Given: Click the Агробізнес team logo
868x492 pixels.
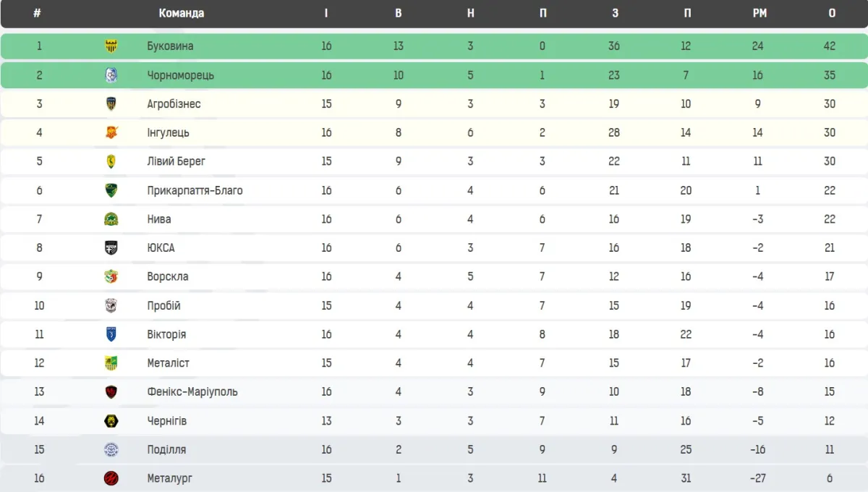Looking at the screenshot, I should (x=111, y=103).
